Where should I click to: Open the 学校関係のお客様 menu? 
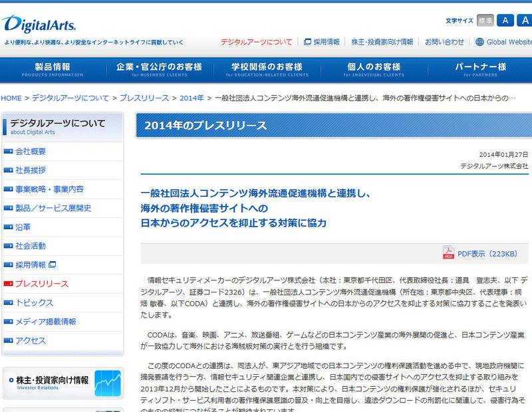pos(266,70)
